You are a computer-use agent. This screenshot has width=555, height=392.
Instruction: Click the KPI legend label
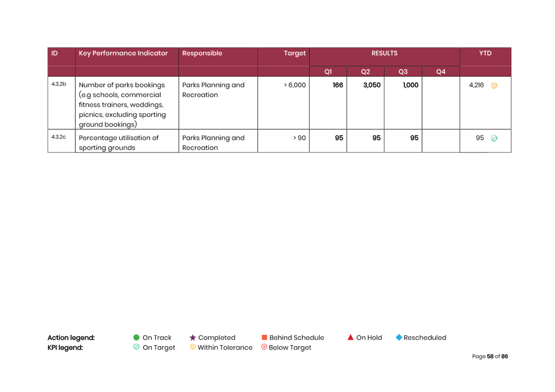coord(65,347)
